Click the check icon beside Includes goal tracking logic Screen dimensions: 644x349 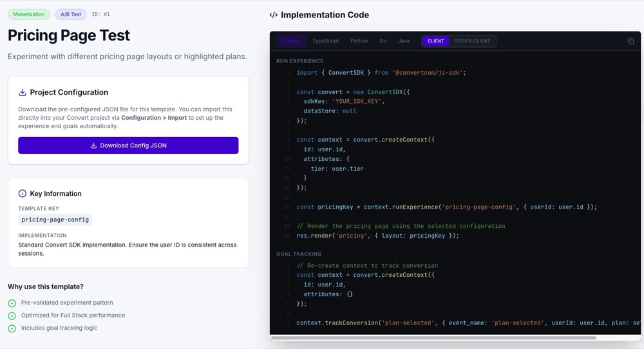point(12,328)
